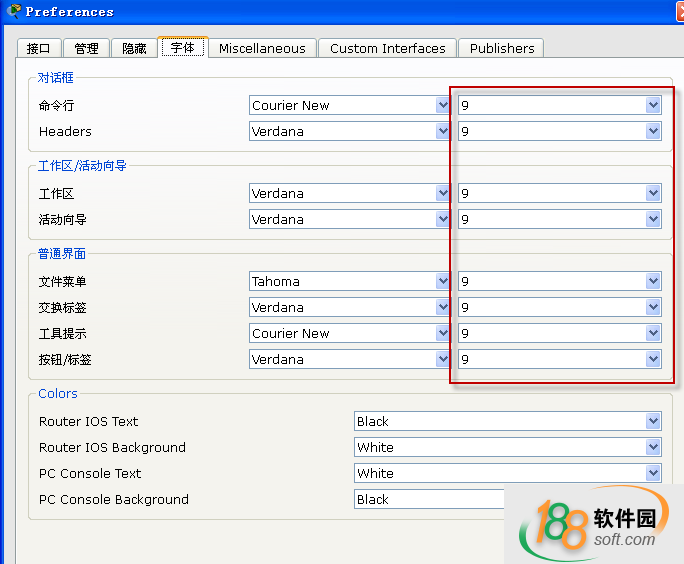Switch to the Miscellaneous tab
The image size is (684, 564).
click(x=262, y=48)
